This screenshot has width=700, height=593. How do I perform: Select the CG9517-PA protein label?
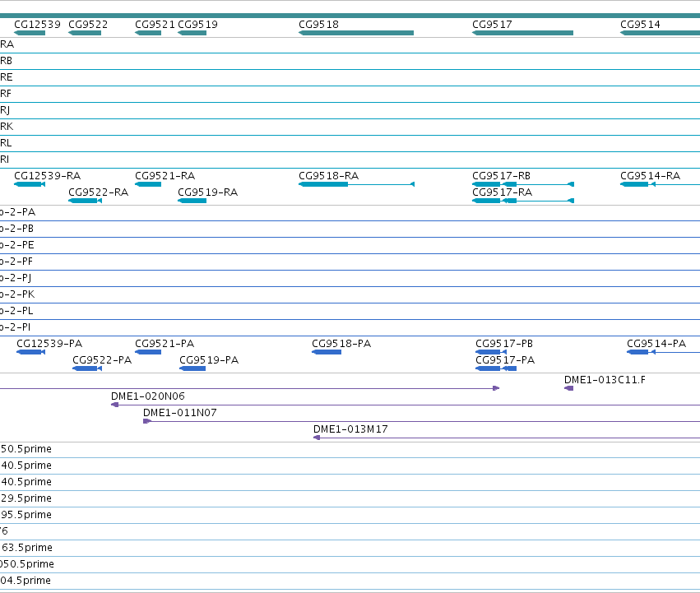505,360
